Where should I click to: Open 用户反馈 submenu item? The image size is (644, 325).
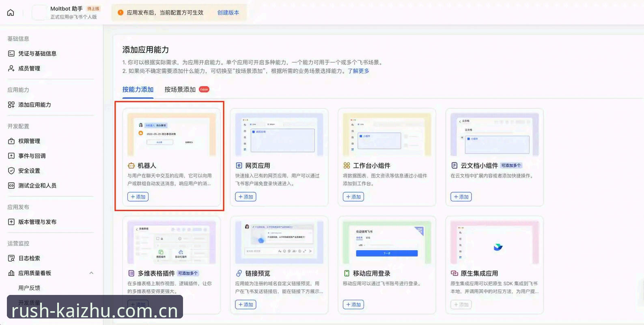pos(29,288)
